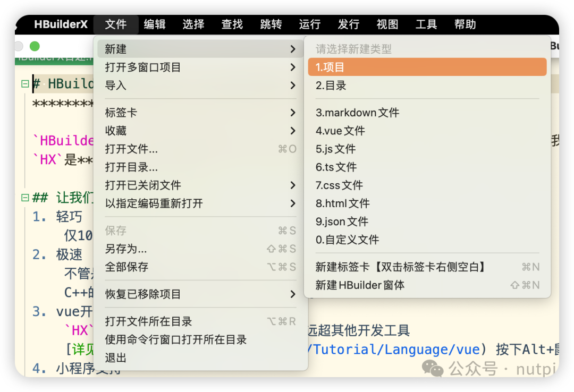Screen dimensions: 574x392
Task: Click the '2. 极速' list line in editor
Action: coord(57,254)
